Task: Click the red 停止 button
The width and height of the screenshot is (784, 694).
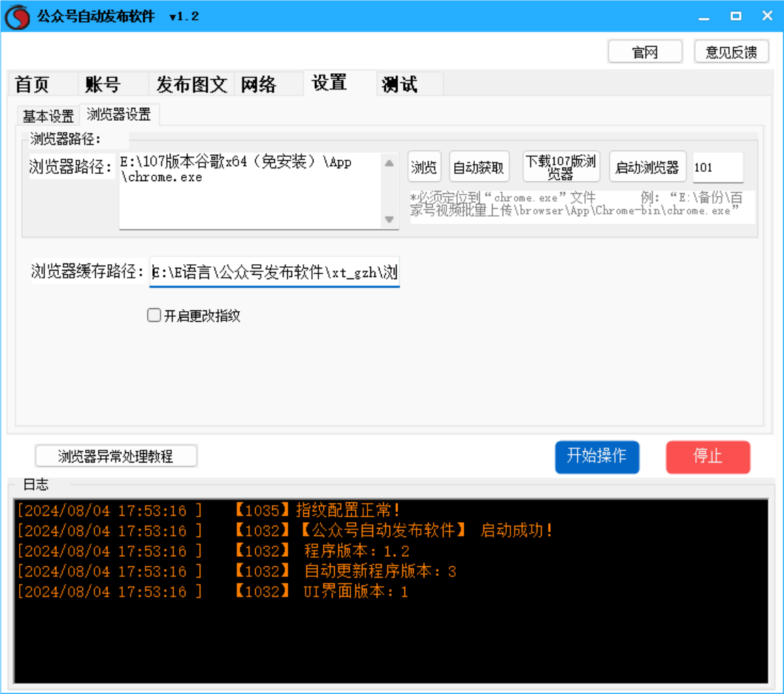Action: (708, 457)
